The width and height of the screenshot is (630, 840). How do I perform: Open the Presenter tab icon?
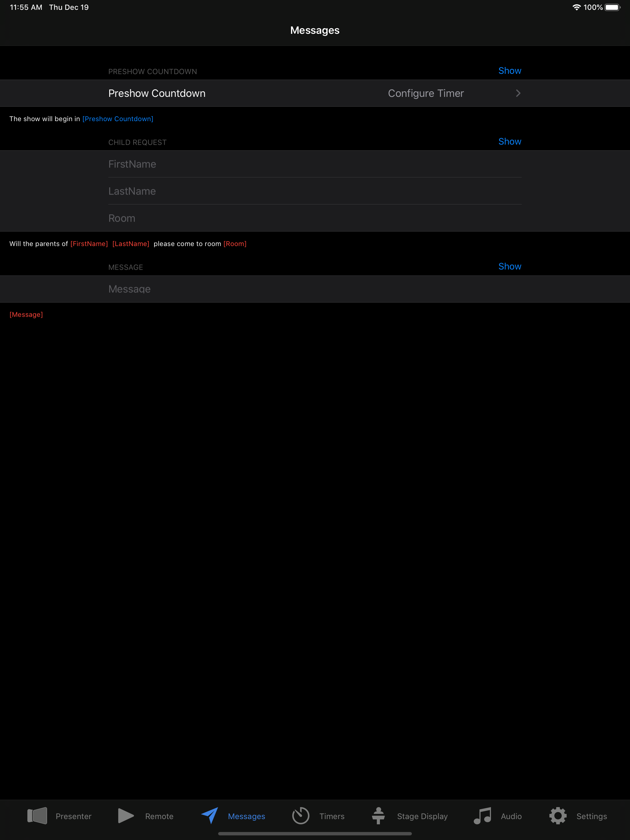tap(37, 816)
